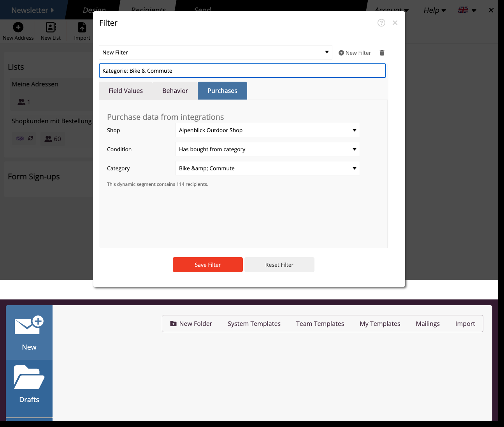Open Mailings in template toolbar

[428, 324]
